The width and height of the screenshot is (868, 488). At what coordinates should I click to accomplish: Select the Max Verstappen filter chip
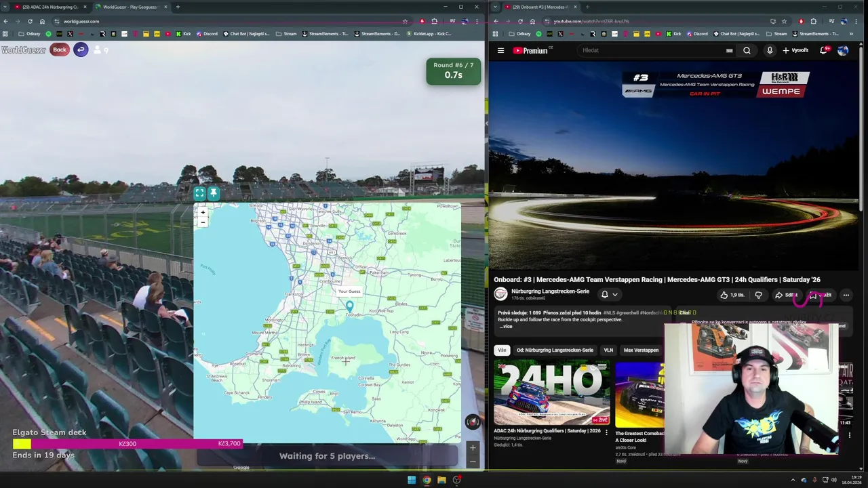[x=641, y=350]
